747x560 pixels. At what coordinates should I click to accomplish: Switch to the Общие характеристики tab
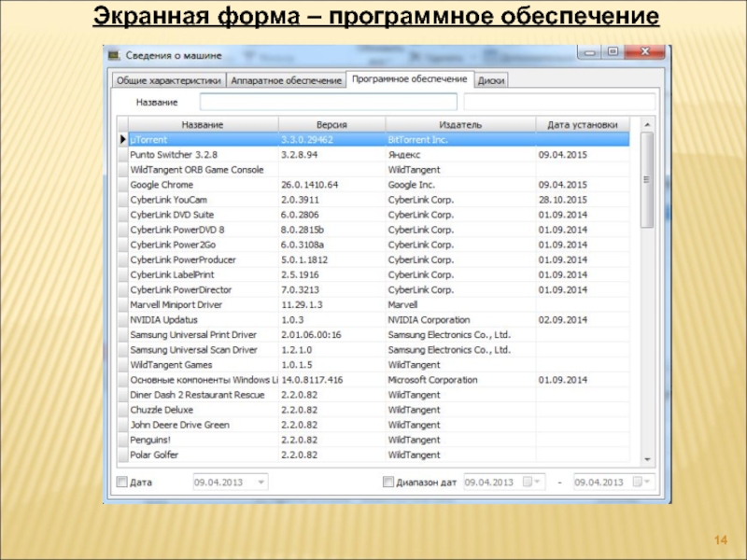(168, 81)
